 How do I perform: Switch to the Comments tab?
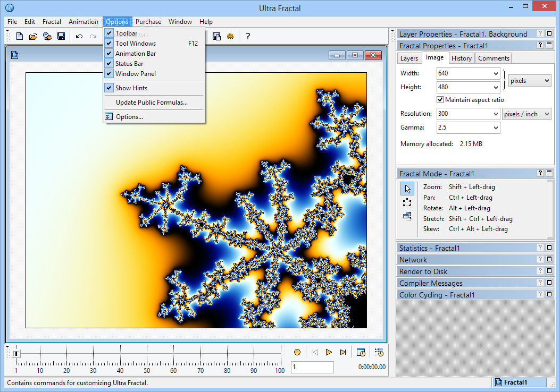coord(494,58)
